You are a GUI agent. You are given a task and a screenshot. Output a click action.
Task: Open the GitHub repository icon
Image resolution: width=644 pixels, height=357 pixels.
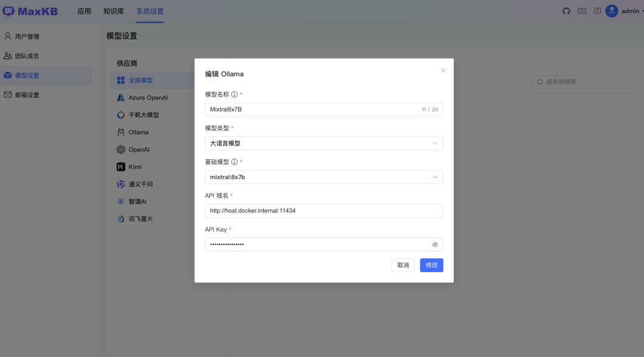tap(566, 11)
